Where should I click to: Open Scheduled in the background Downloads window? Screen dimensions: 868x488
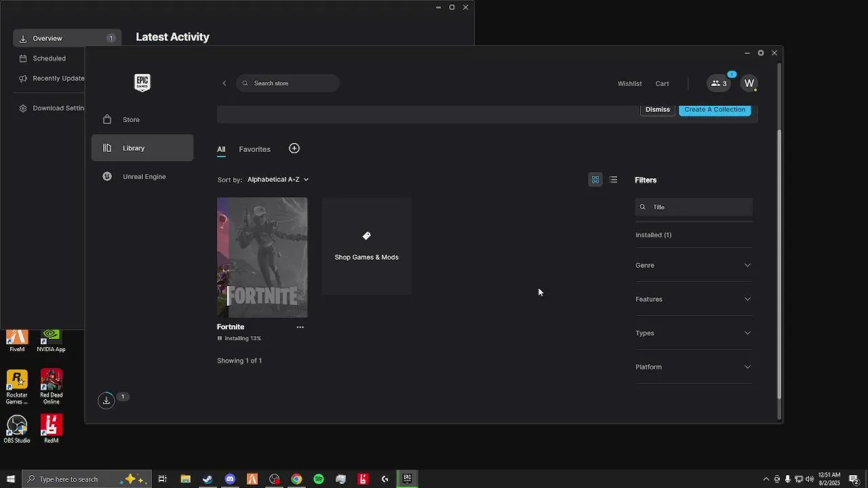[49, 58]
